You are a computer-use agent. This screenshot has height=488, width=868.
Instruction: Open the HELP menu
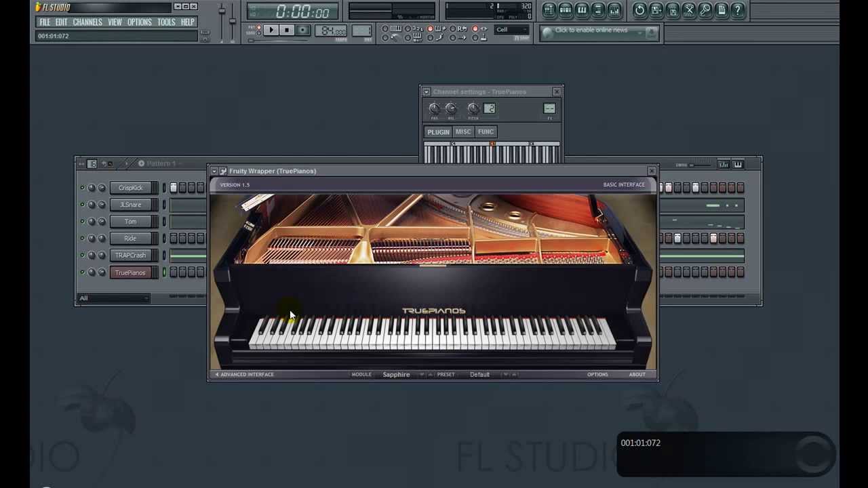188,22
